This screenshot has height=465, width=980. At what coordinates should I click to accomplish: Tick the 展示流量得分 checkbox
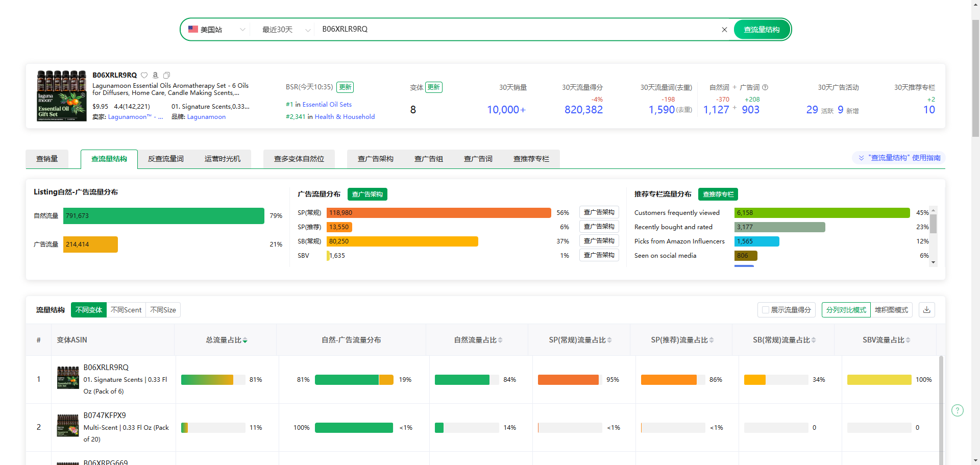[766, 310]
